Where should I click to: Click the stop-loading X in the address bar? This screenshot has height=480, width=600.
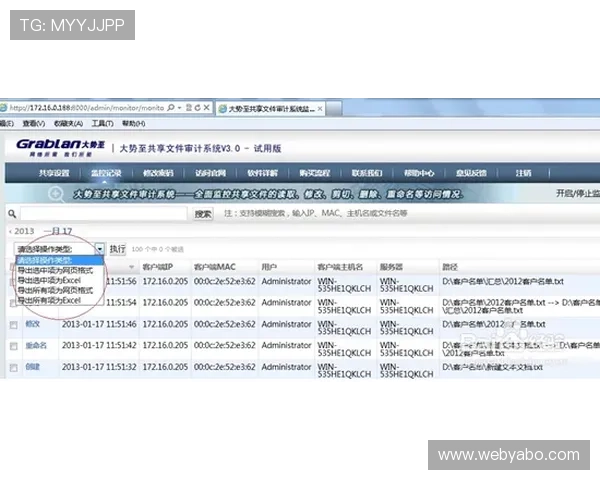click(x=206, y=108)
